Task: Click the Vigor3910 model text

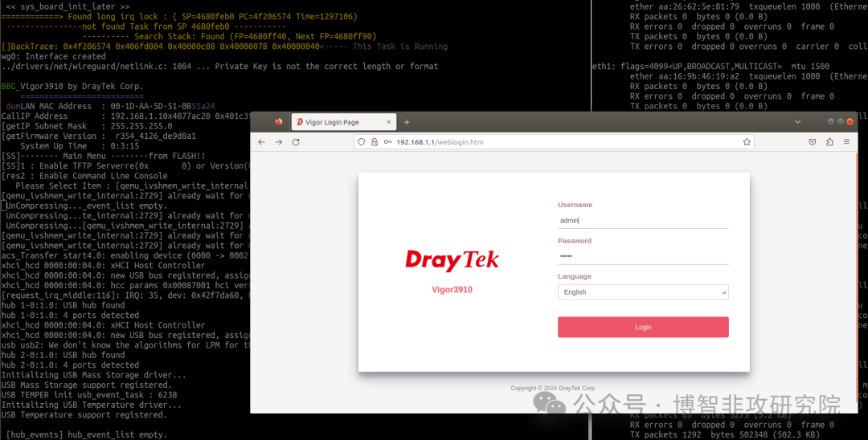Action: [x=452, y=290]
